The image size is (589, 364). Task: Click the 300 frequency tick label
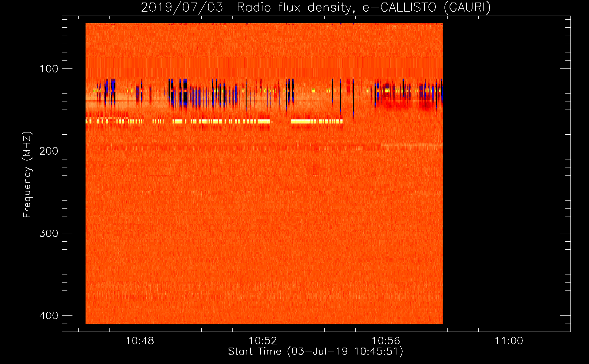[x=49, y=233]
